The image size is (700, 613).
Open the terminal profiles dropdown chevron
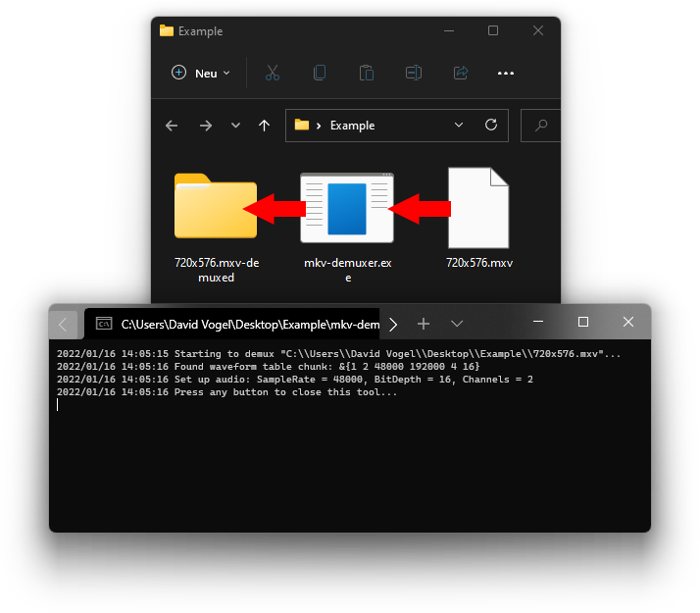457,324
